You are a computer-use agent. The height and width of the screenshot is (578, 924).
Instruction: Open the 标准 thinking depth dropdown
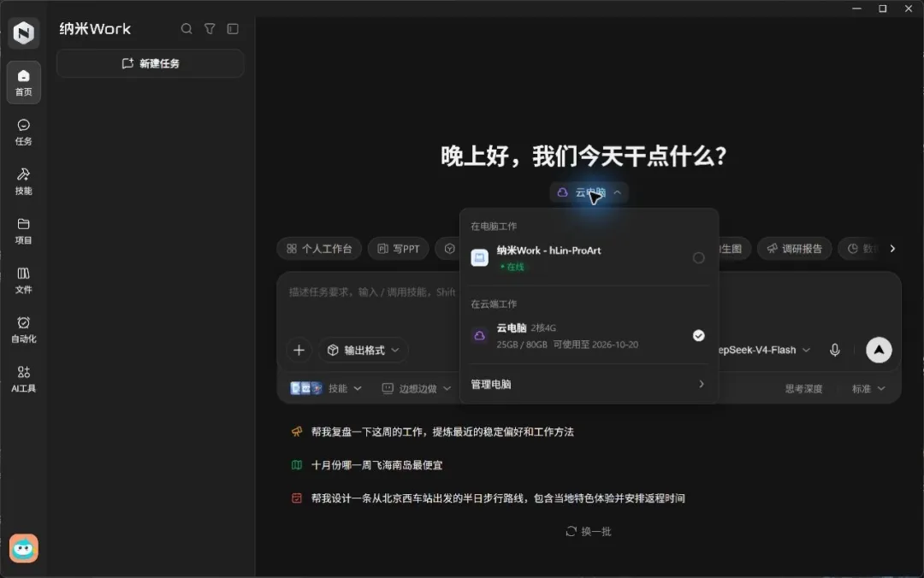(868, 388)
